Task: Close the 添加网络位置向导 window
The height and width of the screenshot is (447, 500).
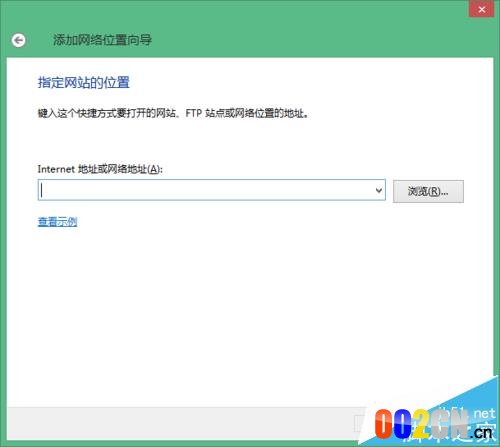Action: click(x=481, y=9)
